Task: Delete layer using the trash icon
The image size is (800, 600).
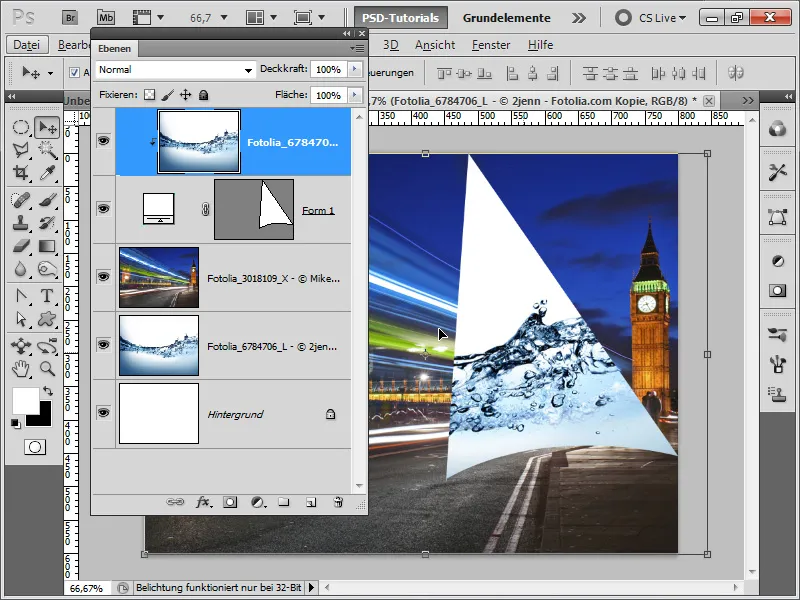Action: pos(338,502)
